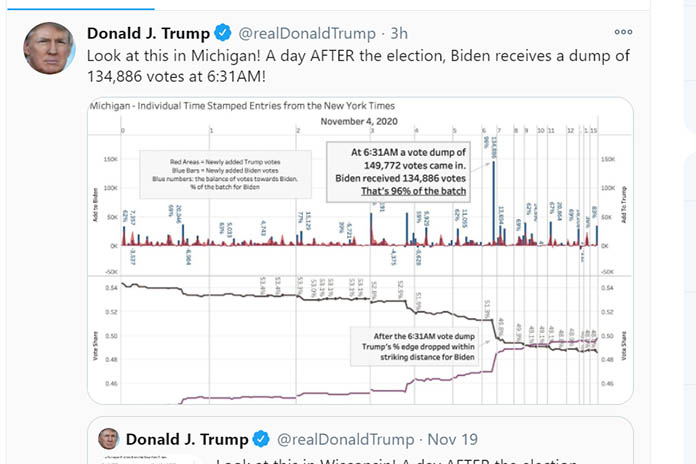Click the top Donald J. Trump profile avatar
696x464 pixels.
[49, 48]
